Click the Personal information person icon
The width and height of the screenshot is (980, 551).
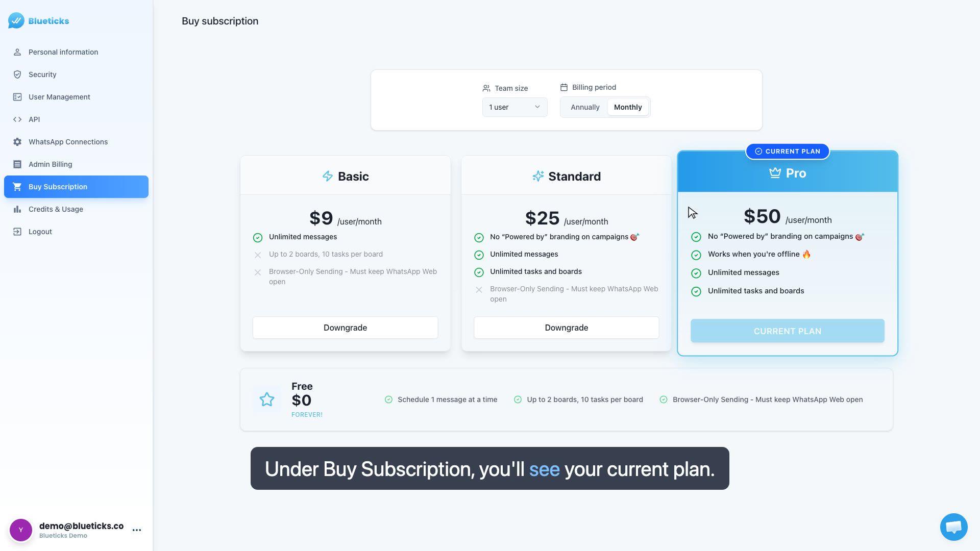tap(17, 52)
